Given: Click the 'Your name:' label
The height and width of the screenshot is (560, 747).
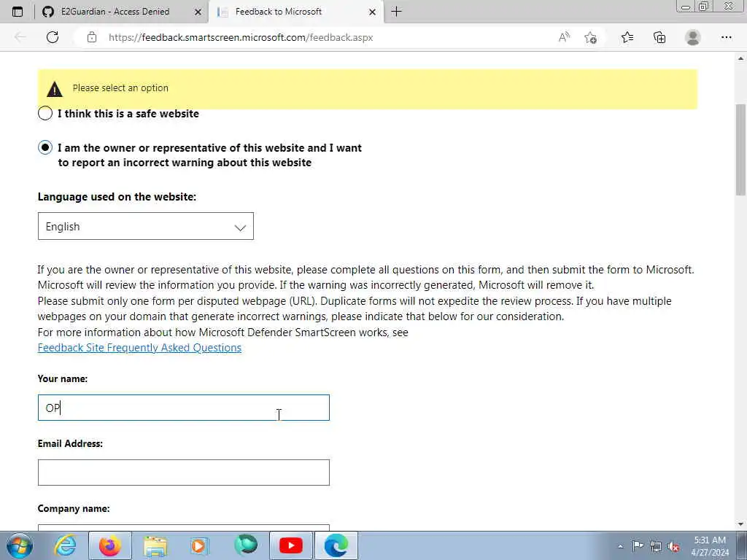Looking at the screenshot, I should [x=63, y=378].
